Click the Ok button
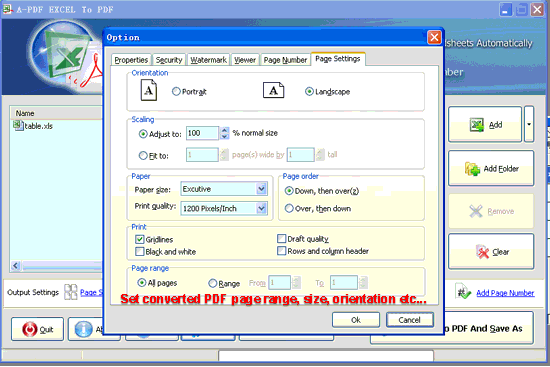Image resolution: width=550 pixels, height=367 pixels. pos(356,320)
